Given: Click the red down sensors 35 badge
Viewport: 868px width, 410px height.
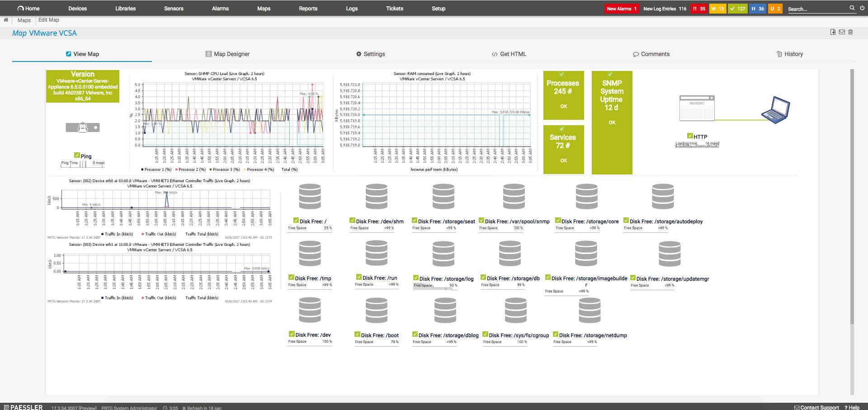Looking at the screenshot, I should [699, 9].
